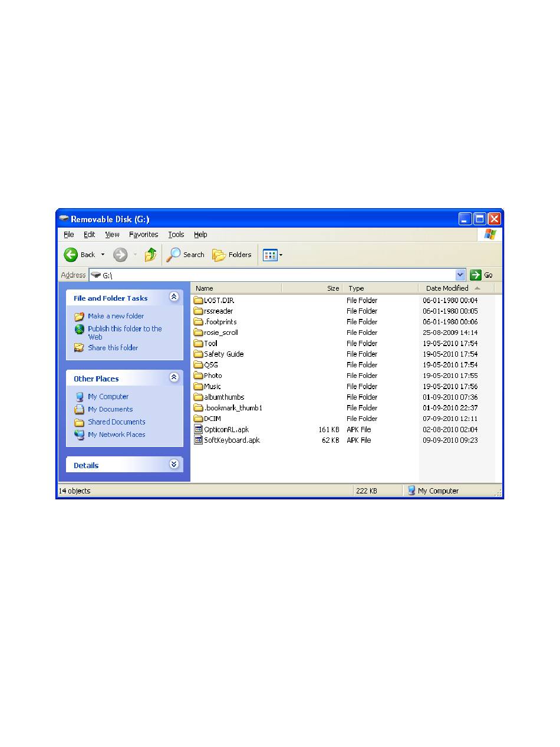Viewport: 560px width, 747px height.
Task: Open the Tools menu
Action: pyautogui.click(x=176, y=235)
